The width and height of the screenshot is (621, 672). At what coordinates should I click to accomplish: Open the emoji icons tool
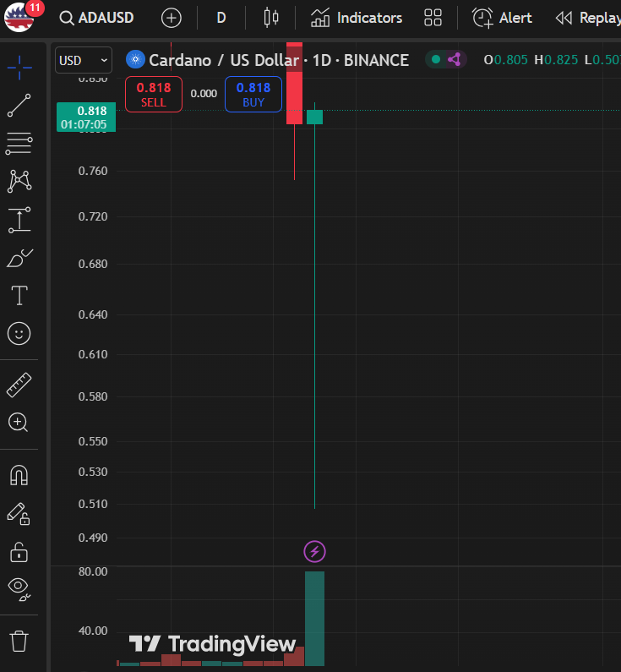point(19,333)
